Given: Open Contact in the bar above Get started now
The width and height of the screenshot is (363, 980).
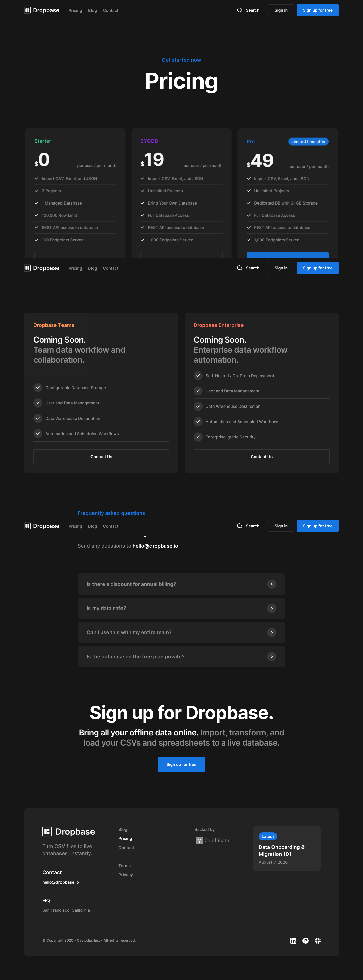Looking at the screenshot, I should coord(111,11).
